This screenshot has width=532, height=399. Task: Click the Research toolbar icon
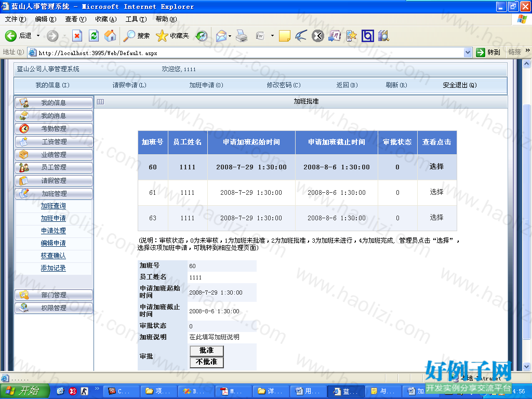pyautogui.click(x=335, y=36)
